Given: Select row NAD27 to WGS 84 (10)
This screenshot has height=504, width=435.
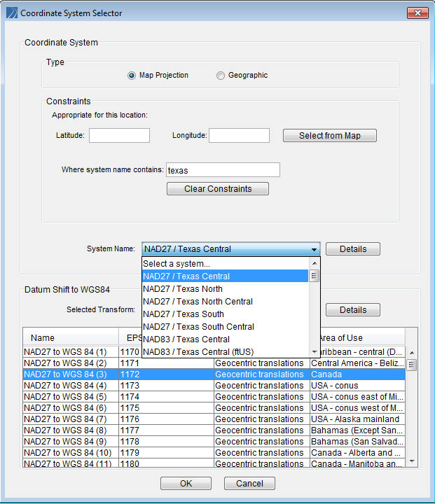Looking at the screenshot, I should (214, 453).
